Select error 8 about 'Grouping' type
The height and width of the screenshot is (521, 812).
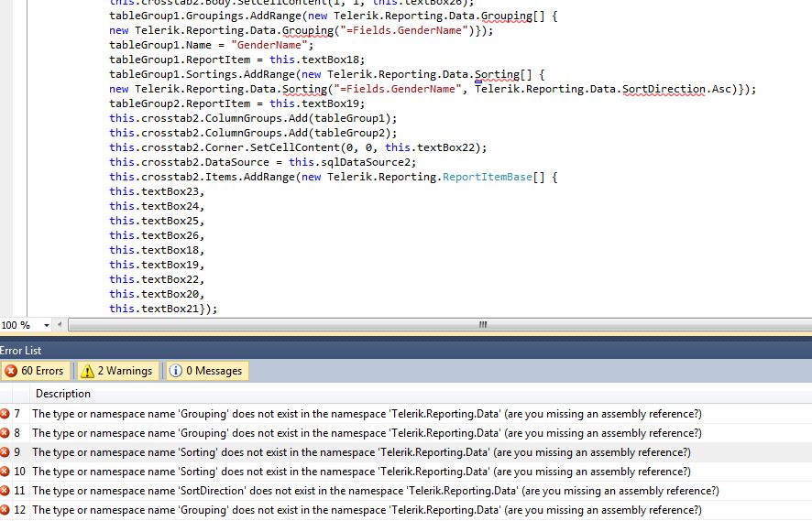tap(406, 433)
